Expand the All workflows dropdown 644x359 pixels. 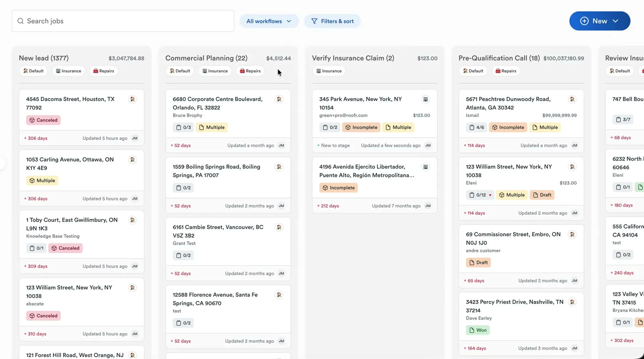269,21
